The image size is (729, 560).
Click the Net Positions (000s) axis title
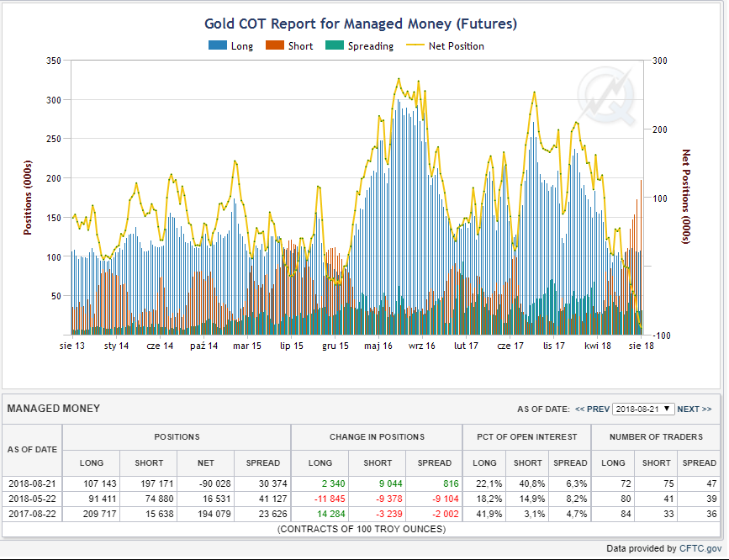click(x=686, y=196)
